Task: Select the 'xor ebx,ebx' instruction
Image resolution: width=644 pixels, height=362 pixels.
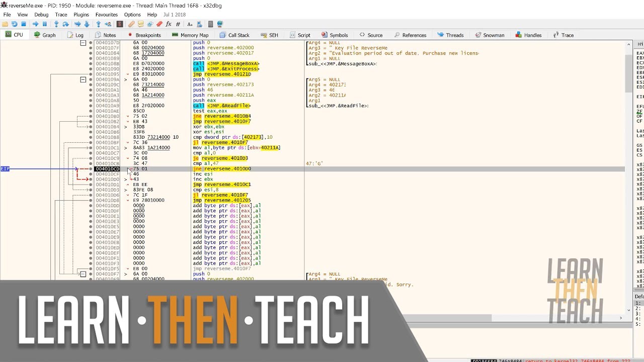Action: [x=209, y=127]
